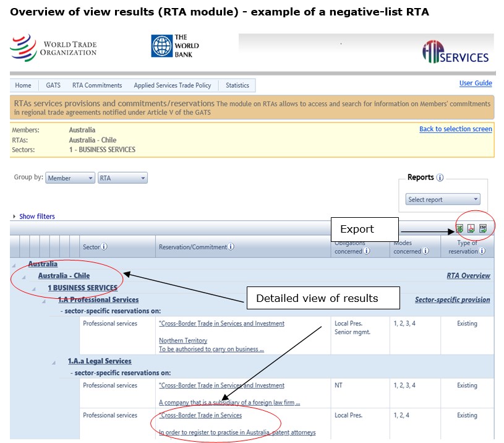504x443 pixels.
Task: Open the RTA Overview link
Action: coord(468,275)
